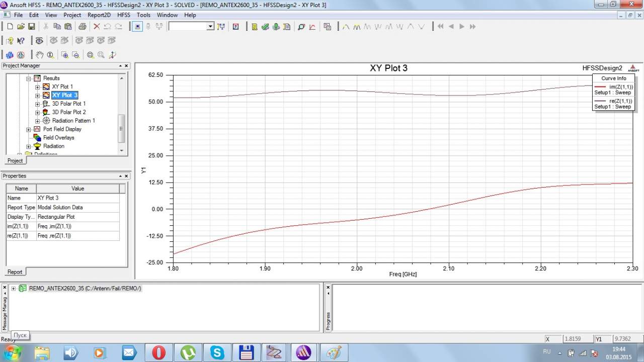Open the Report2D menu
The width and height of the screenshot is (644, 362).
coord(99,15)
